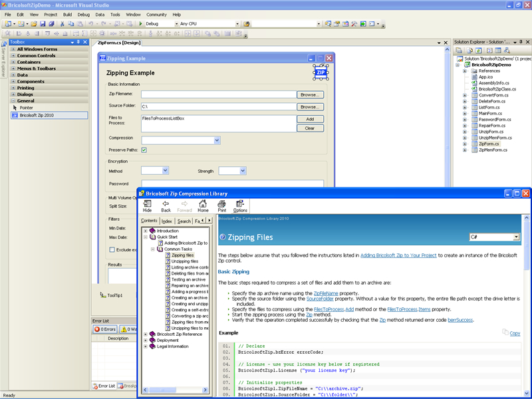Select MainForm.cs in Solution Explorer
The width and height of the screenshot is (532, 399).
[490, 113]
